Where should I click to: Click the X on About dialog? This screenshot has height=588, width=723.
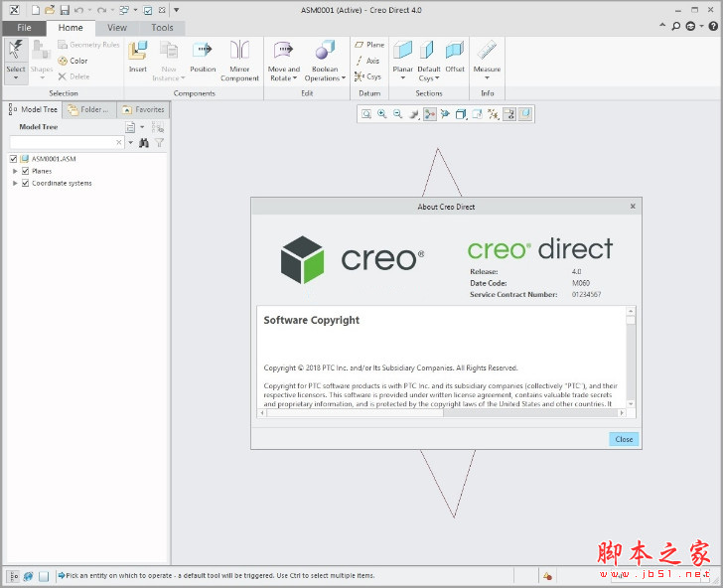point(633,207)
